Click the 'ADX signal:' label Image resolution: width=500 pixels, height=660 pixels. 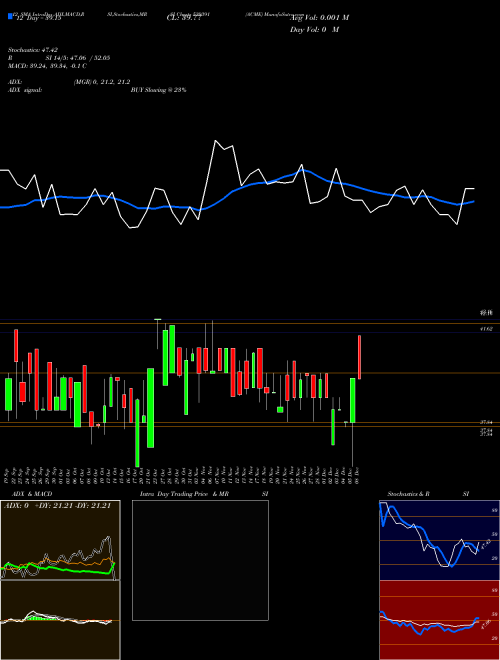pos(25,90)
